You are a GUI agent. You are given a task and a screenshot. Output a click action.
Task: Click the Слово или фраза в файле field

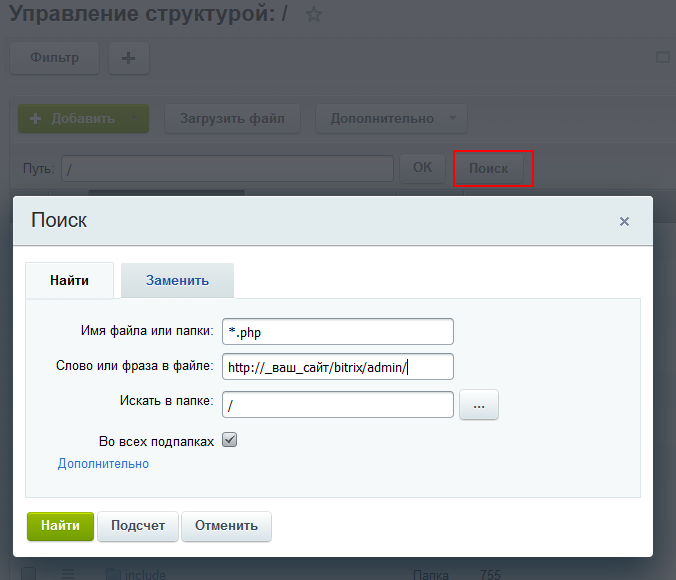pos(338,367)
